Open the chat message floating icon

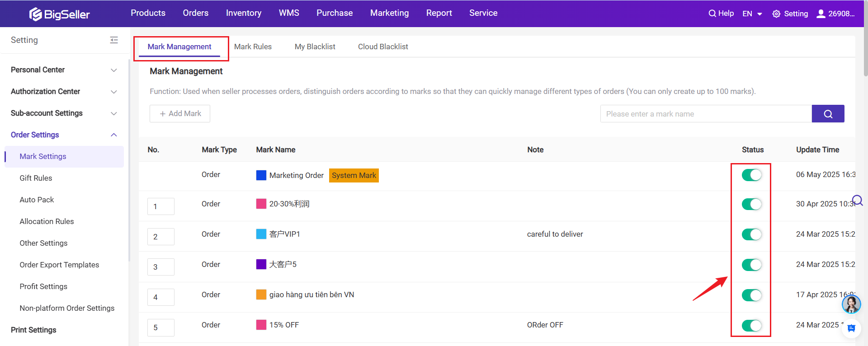851,328
